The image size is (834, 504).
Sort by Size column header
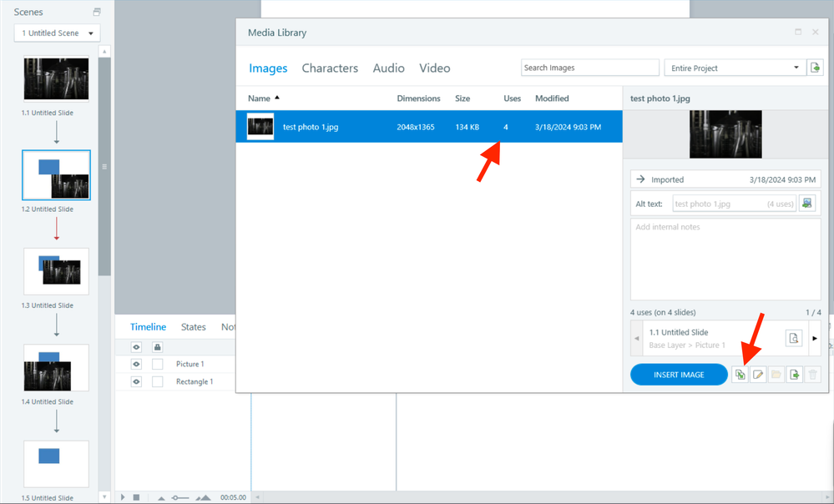462,98
